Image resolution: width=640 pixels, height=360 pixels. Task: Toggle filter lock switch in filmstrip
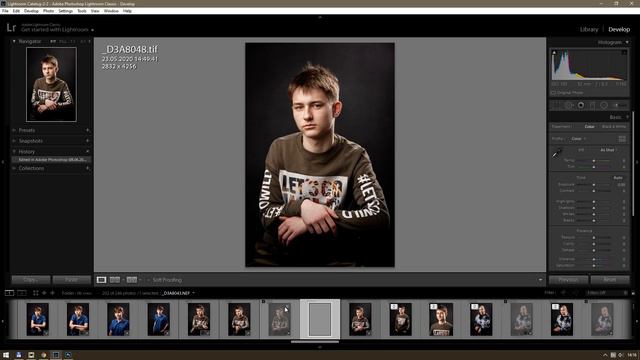633,293
